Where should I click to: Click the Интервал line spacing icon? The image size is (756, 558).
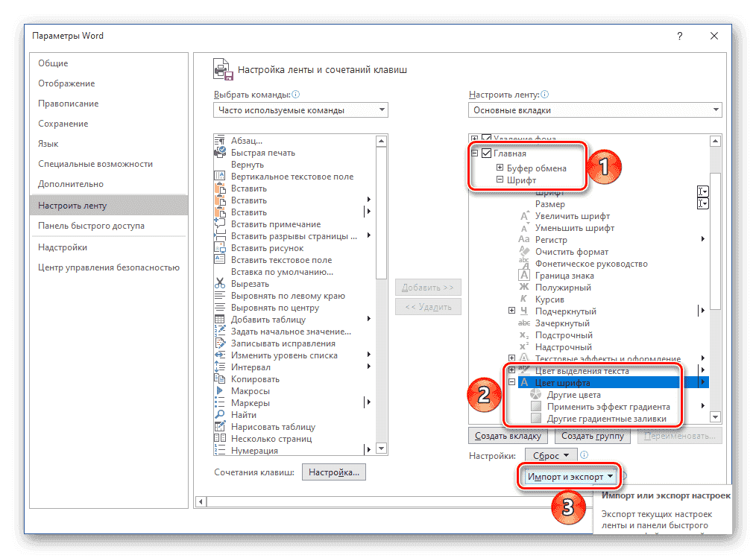219,367
